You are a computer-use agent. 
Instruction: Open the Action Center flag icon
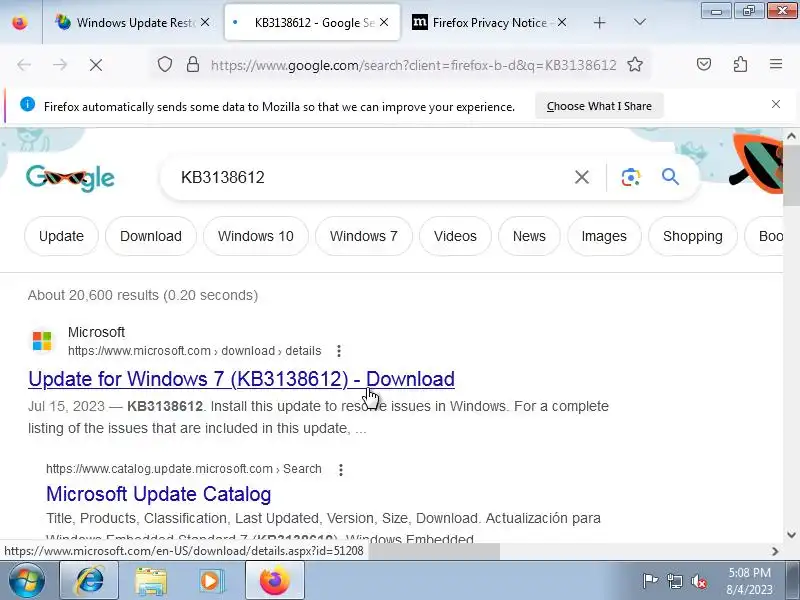pos(650,581)
